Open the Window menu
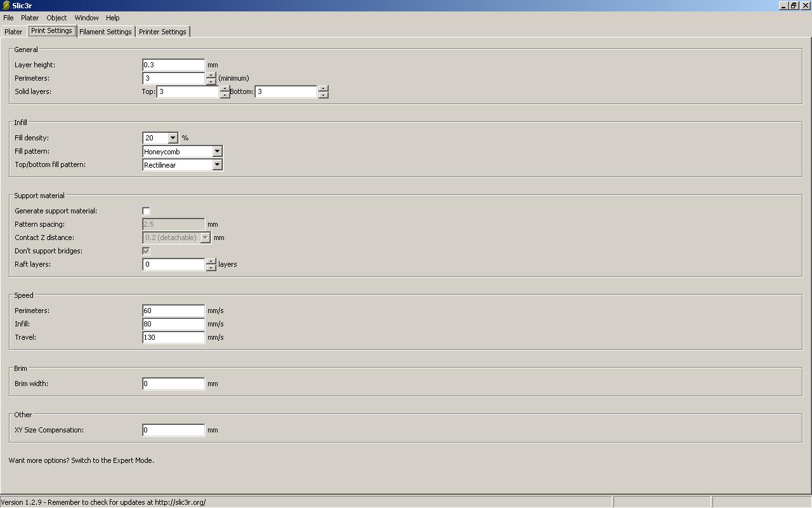 pos(86,18)
